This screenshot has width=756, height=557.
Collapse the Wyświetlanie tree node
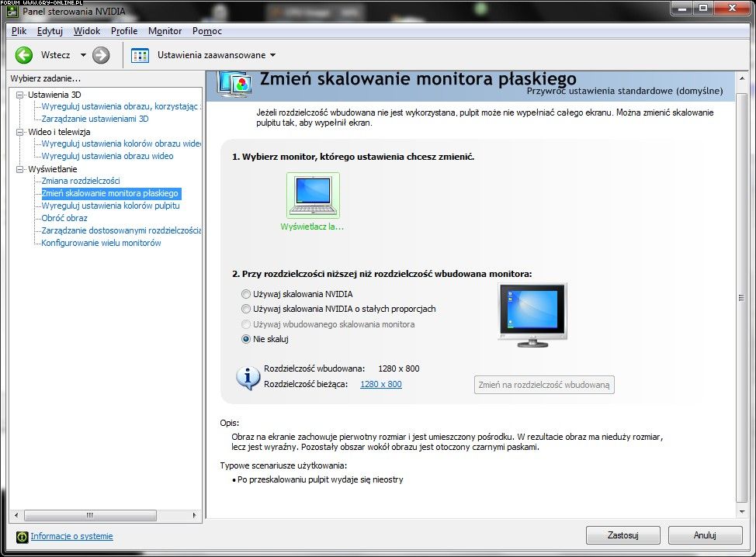[x=21, y=169]
